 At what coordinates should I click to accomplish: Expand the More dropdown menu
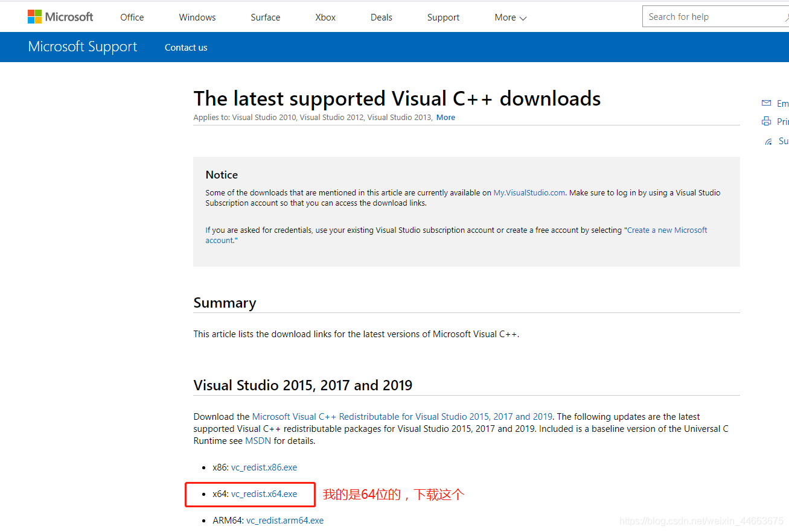pos(510,17)
